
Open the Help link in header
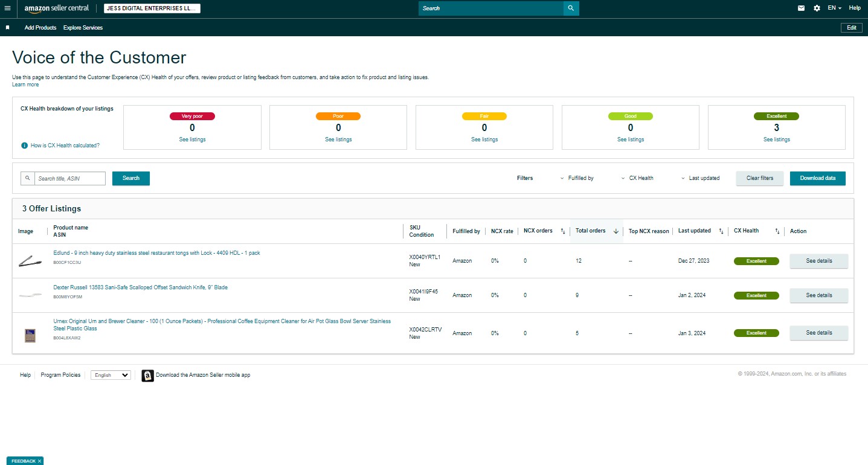[x=855, y=8]
